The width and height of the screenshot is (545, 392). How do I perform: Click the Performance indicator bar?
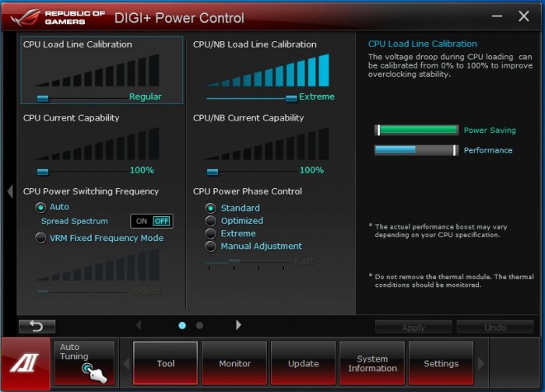click(417, 150)
